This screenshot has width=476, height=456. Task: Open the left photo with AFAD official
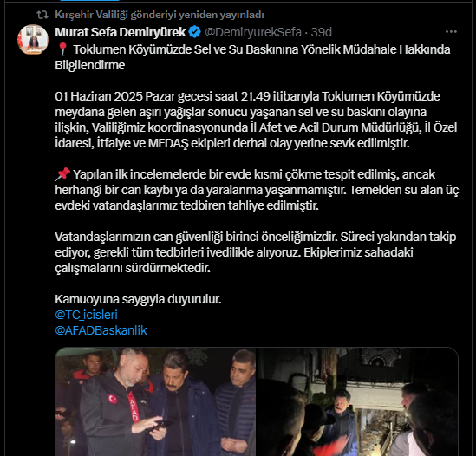tap(155, 401)
